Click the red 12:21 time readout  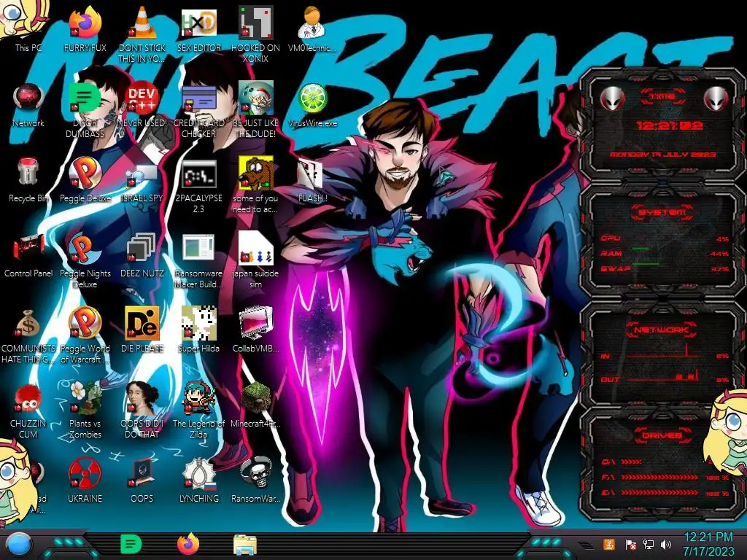pyautogui.click(x=670, y=125)
